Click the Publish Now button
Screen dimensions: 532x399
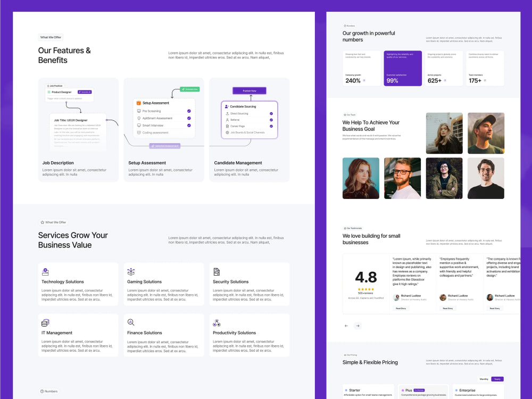coord(250,91)
